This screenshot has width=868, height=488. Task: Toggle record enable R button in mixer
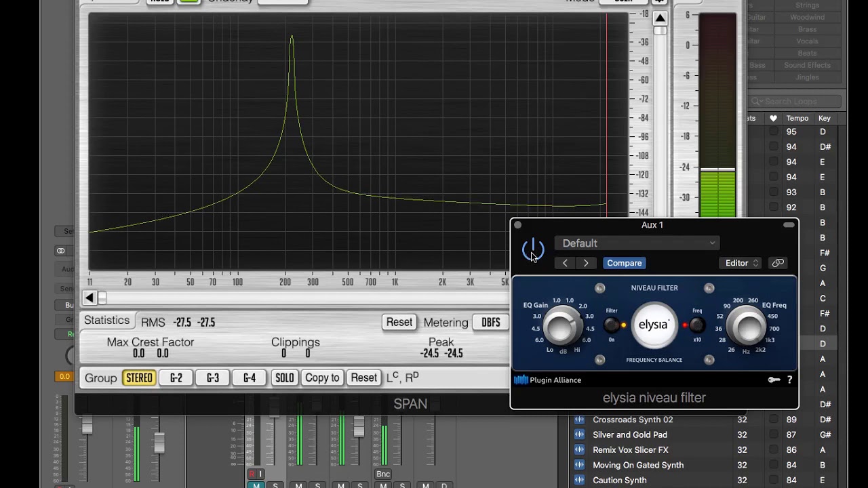pyautogui.click(x=252, y=474)
